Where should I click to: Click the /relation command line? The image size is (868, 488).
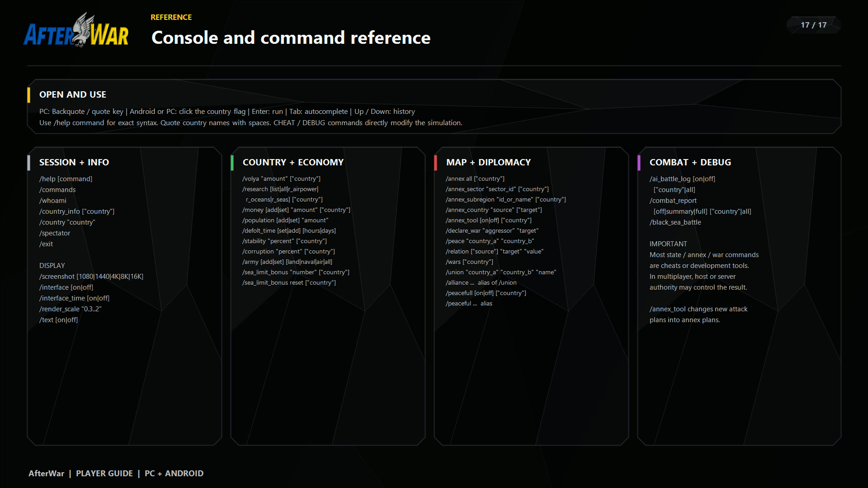pos(495,252)
